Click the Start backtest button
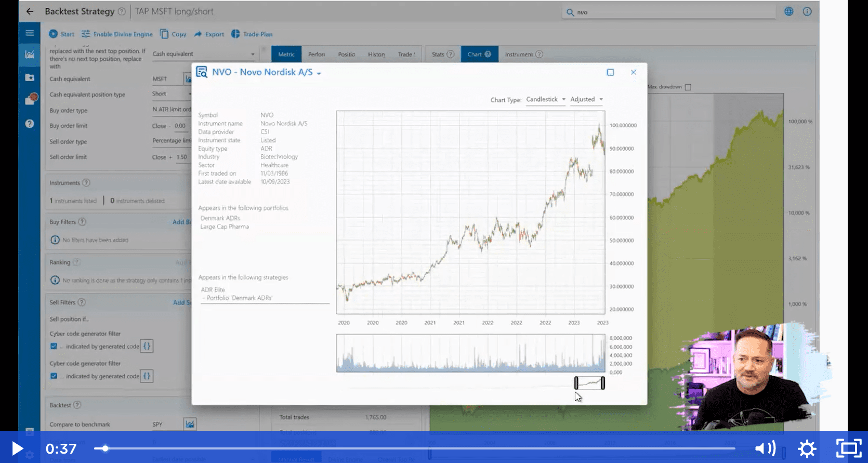This screenshot has height=463, width=868. click(61, 34)
